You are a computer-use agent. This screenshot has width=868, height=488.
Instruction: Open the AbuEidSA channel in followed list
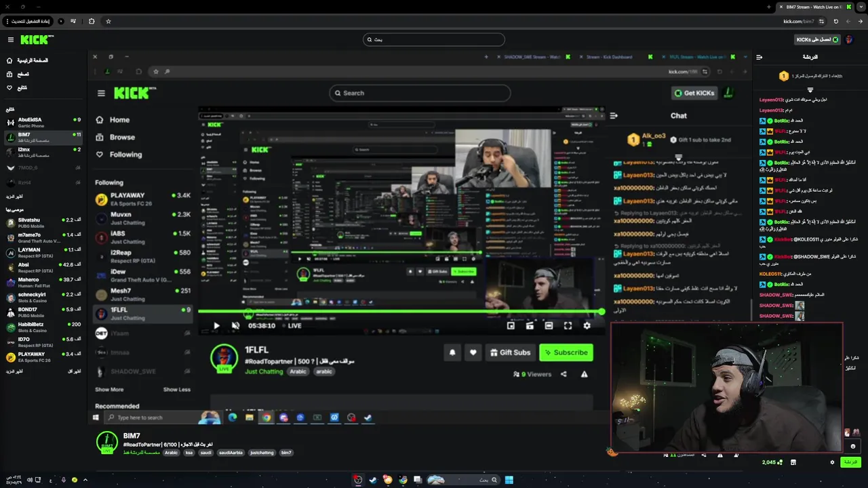coord(43,122)
